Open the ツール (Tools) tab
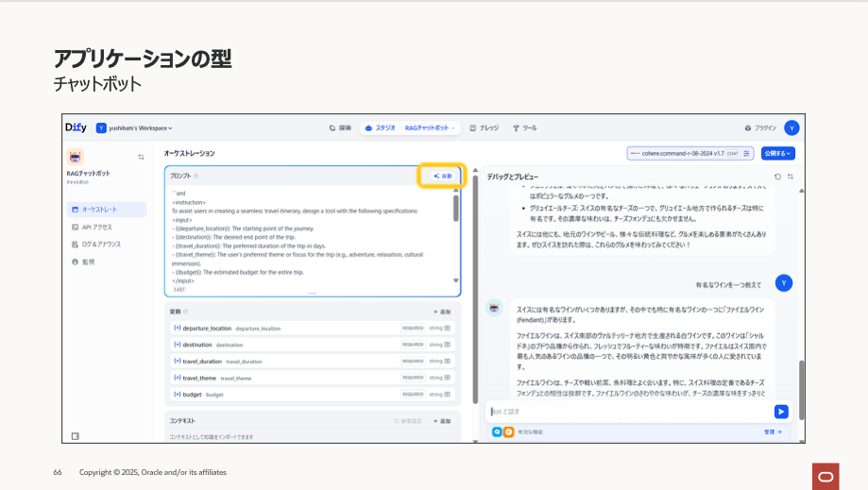The image size is (868, 490). pyautogui.click(x=525, y=127)
